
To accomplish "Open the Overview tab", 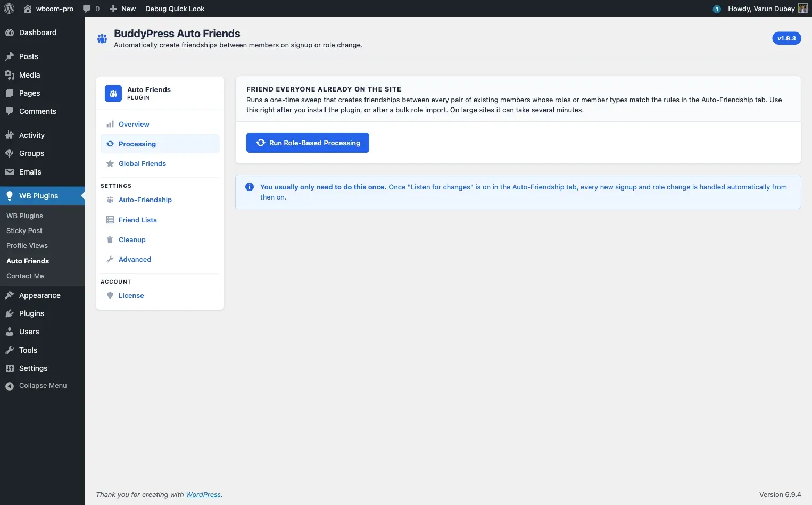I will coord(160,124).
